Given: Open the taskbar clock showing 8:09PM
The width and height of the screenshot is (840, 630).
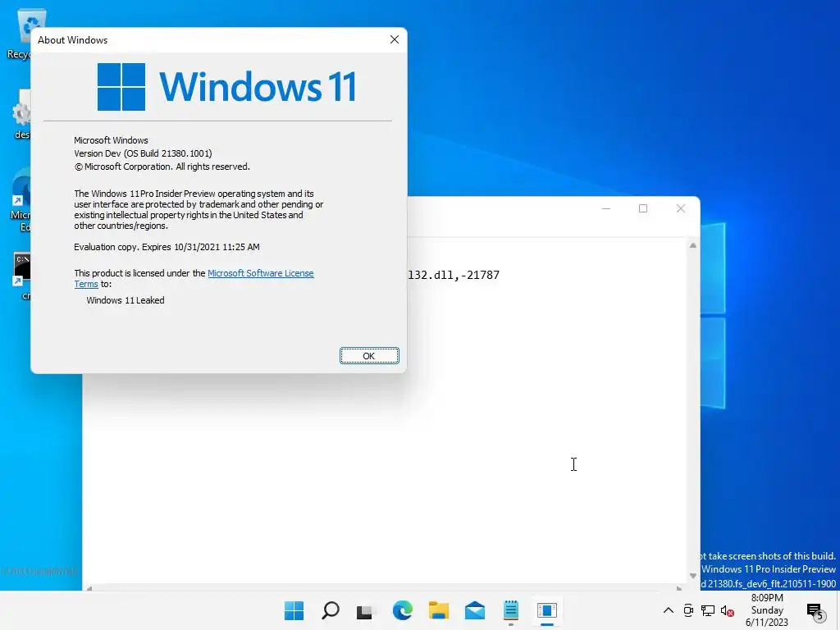Looking at the screenshot, I should [x=767, y=610].
